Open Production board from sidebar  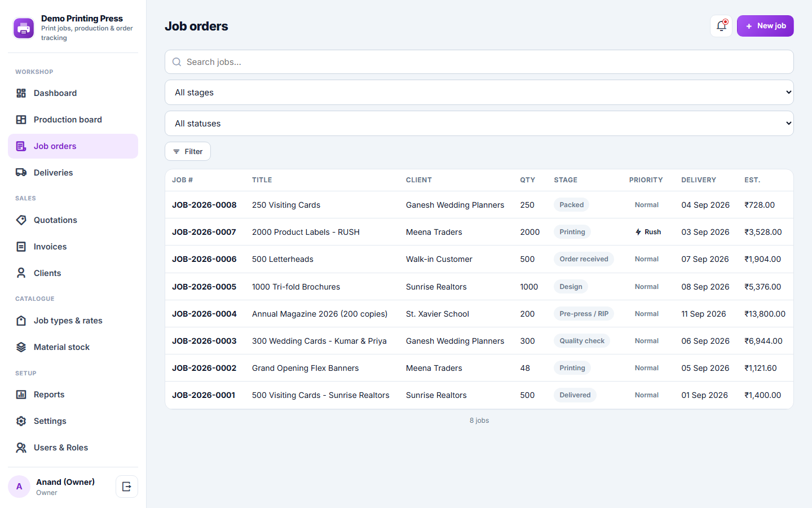[73, 120]
